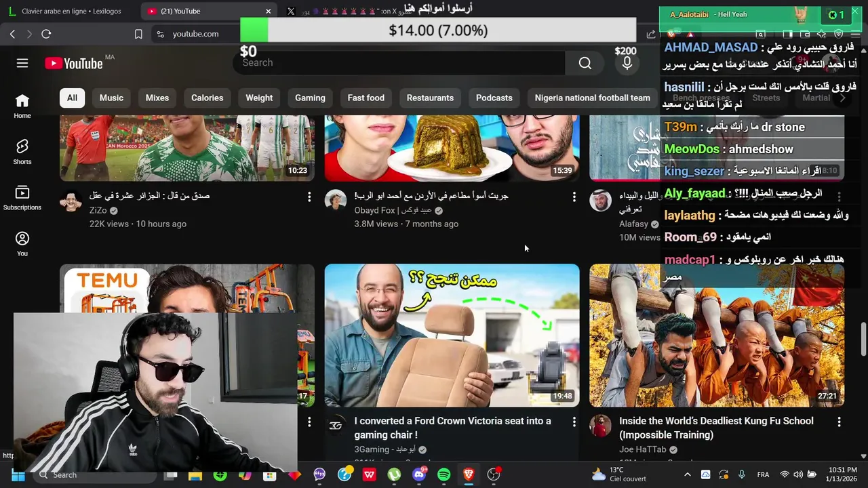Select the Music filter chip

[111, 98]
